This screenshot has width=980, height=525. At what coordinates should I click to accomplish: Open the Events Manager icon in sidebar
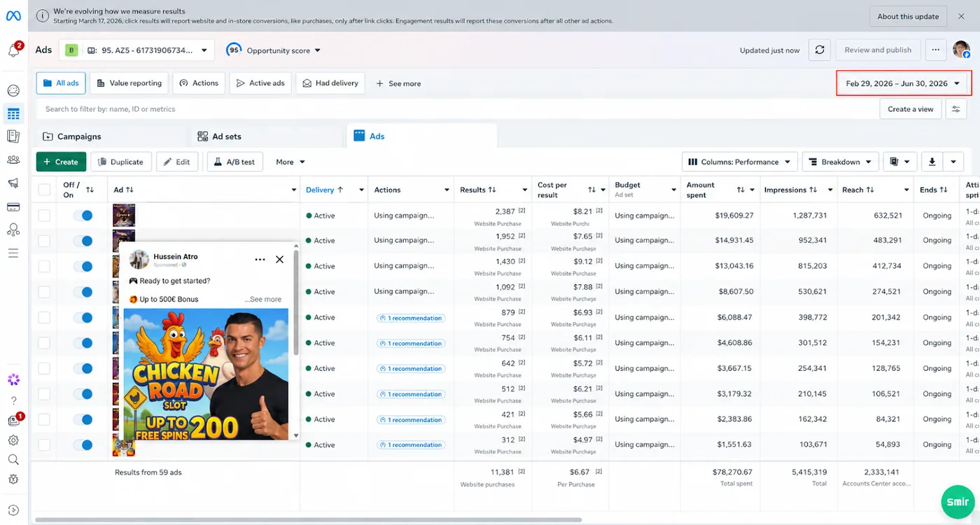pos(13,230)
